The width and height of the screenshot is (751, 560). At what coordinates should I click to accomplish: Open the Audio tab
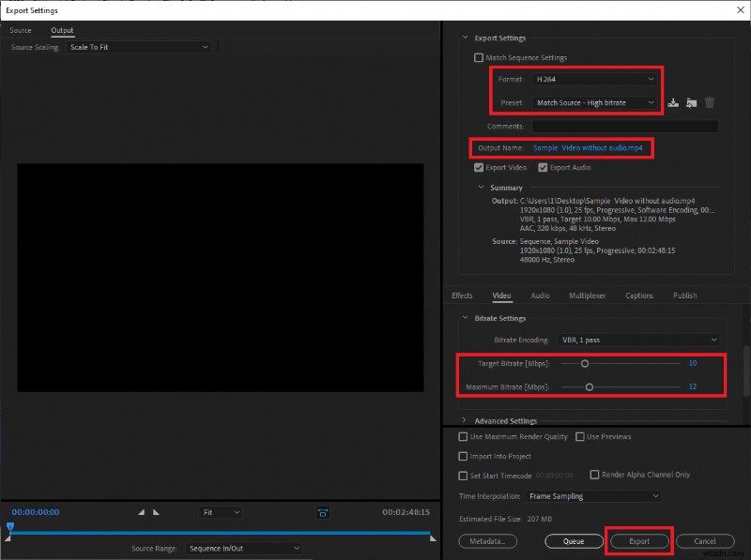pyautogui.click(x=540, y=295)
